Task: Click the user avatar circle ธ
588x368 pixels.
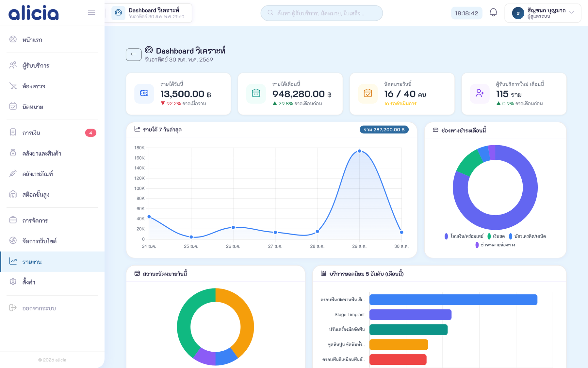Action: coord(518,13)
